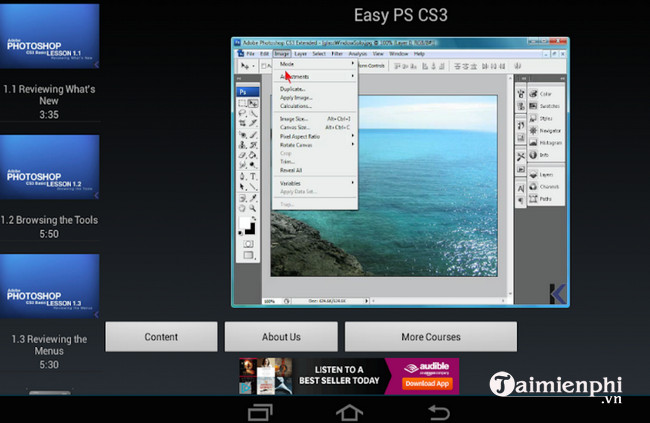Image resolution: width=650 pixels, height=423 pixels.
Task: Toggle the Auto-Select checkbox in options bar
Action: 264,66
